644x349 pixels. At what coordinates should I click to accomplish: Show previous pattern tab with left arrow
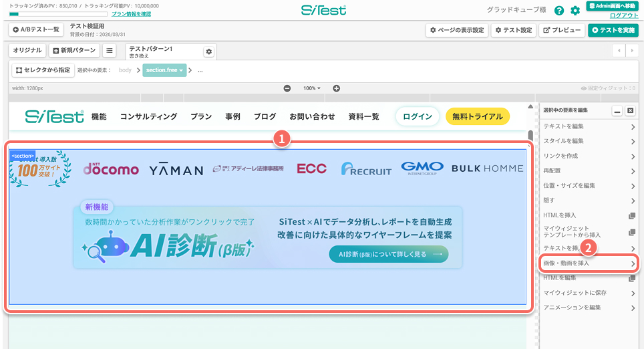click(x=619, y=51)
